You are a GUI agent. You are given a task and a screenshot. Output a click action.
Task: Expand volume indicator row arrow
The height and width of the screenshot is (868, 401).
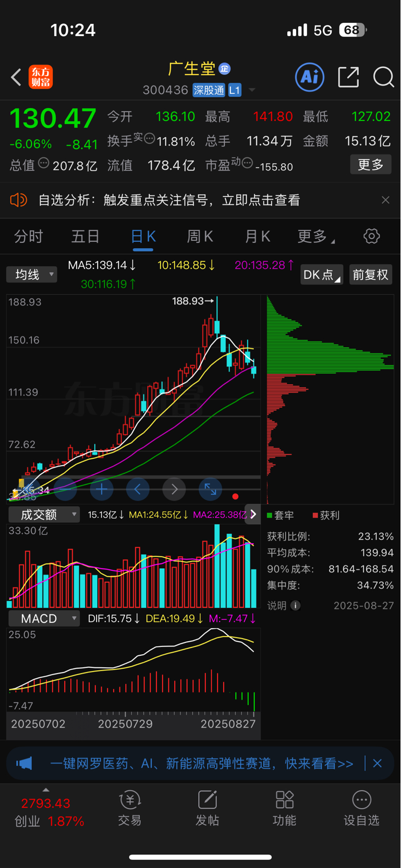253,515
